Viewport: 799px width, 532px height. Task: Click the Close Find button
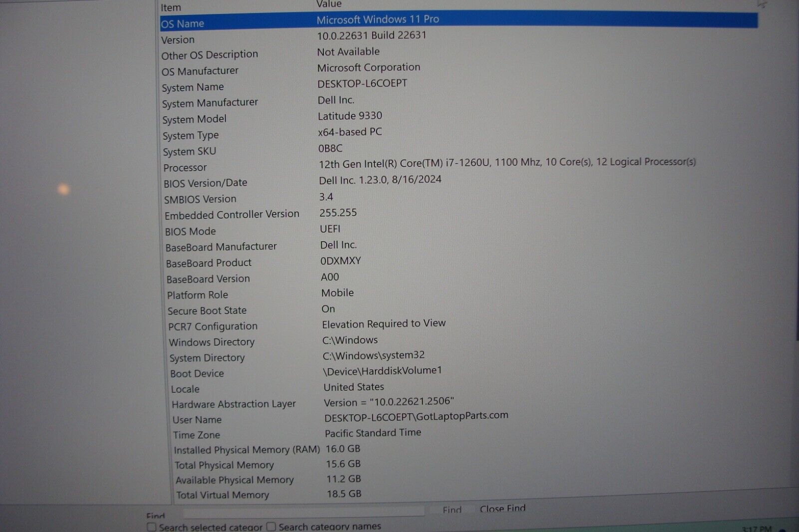pyautogui.click(x=502, y=509)
